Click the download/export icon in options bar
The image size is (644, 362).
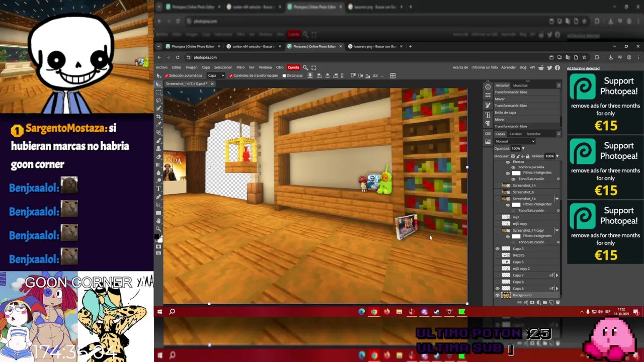[310, 75]
